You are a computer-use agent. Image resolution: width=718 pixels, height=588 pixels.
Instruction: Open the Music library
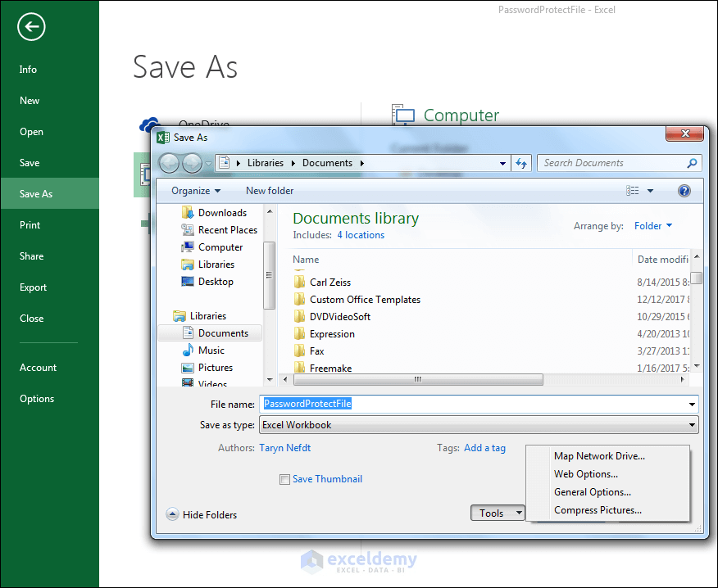[213, 350]
